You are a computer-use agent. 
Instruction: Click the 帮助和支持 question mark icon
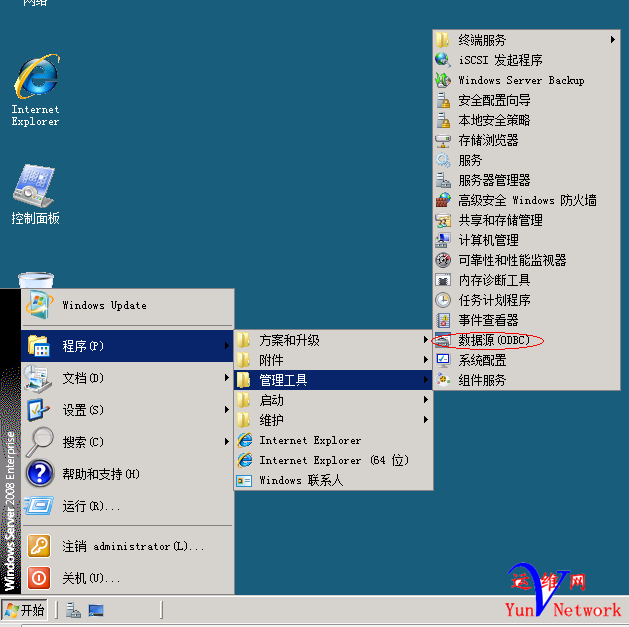tap(40, 474)
